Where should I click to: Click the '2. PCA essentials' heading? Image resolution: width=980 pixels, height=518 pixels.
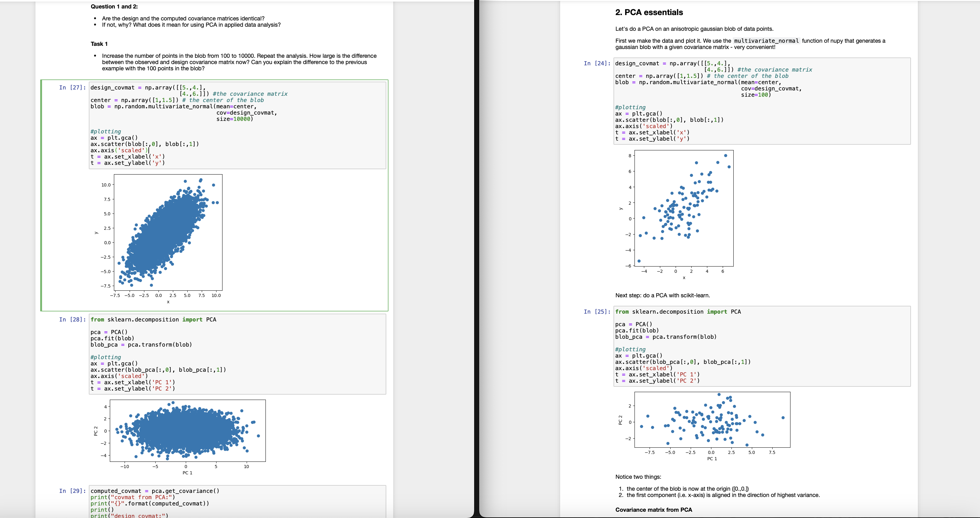coord(649,12)
